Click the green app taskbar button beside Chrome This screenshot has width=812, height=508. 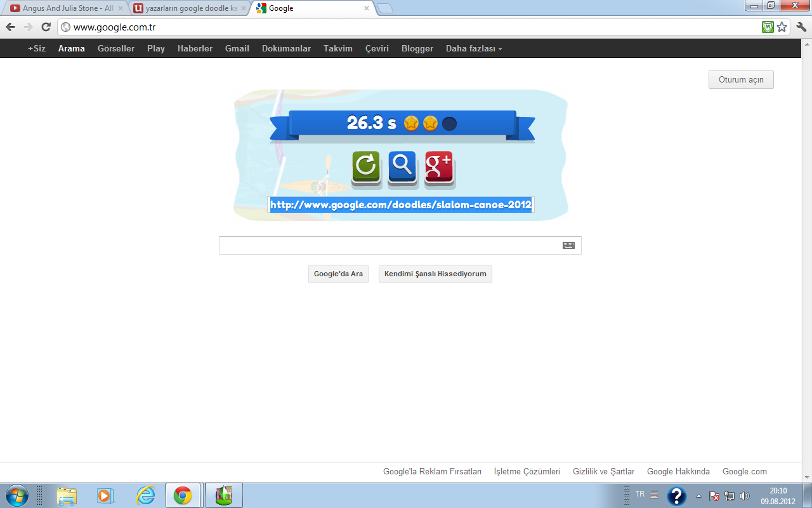click(223, 496)
